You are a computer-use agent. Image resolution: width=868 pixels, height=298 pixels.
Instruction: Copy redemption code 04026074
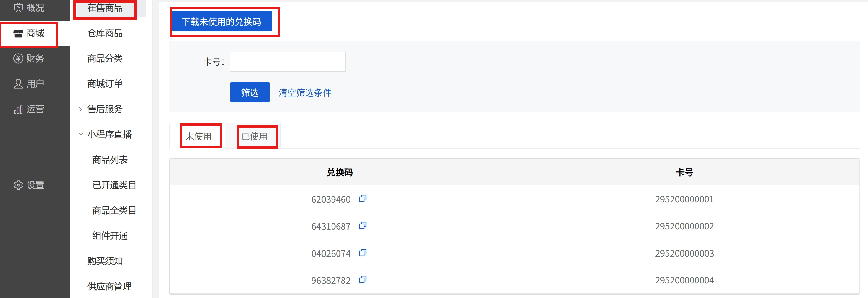point(363,253)
